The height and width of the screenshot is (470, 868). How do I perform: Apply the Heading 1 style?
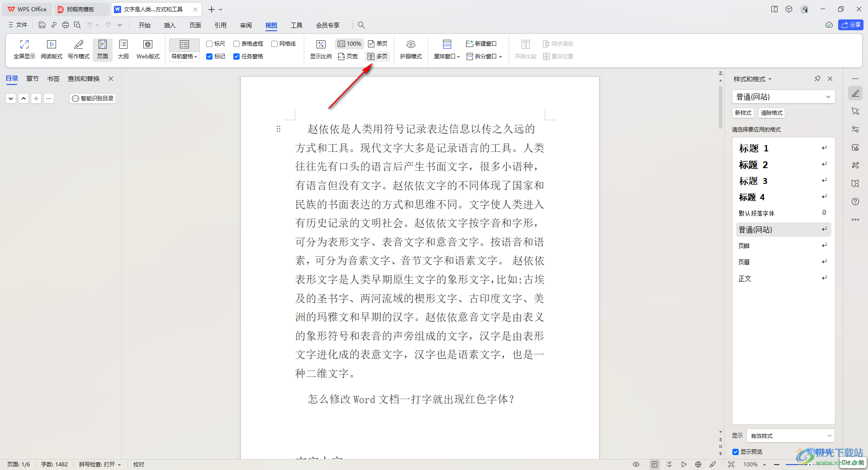pos(783,148)
